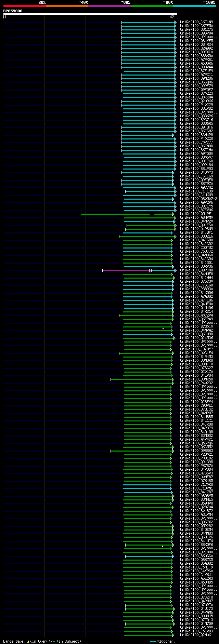Select the UniRef100_Q54PF1 hit label
The image size is (219, 644).
point(196,214)
